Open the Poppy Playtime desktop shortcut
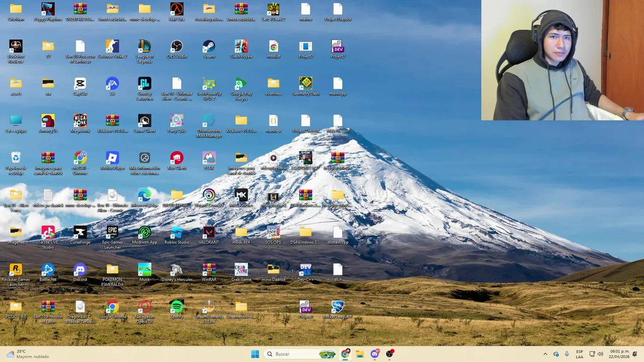Viewport: 644px width, 362px height. coord(48,12)
